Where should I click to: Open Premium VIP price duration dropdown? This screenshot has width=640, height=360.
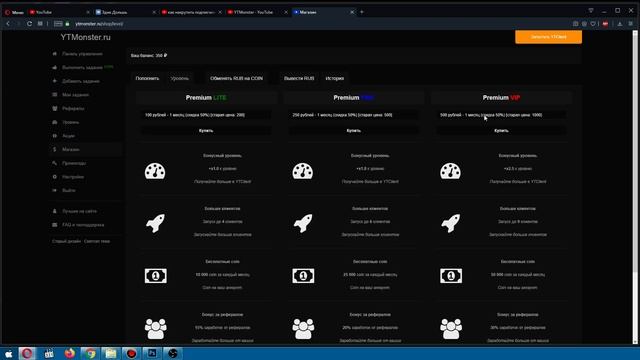(501, 115)
